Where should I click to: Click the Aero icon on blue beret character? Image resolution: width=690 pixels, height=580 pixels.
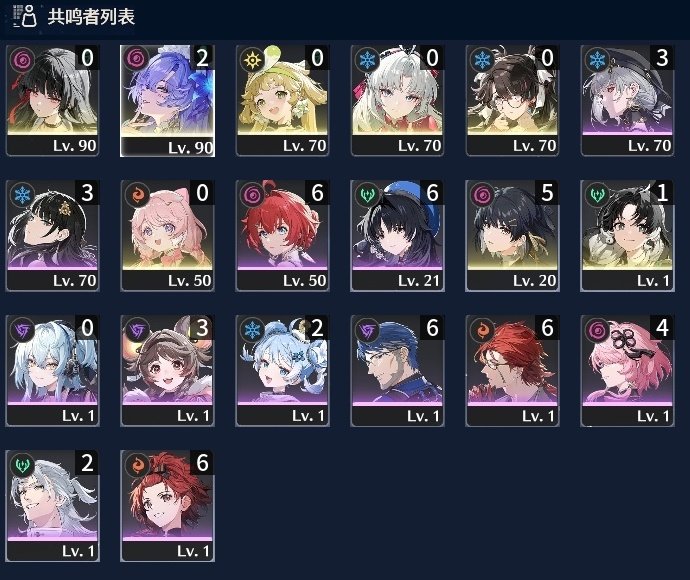coord(367,194)
